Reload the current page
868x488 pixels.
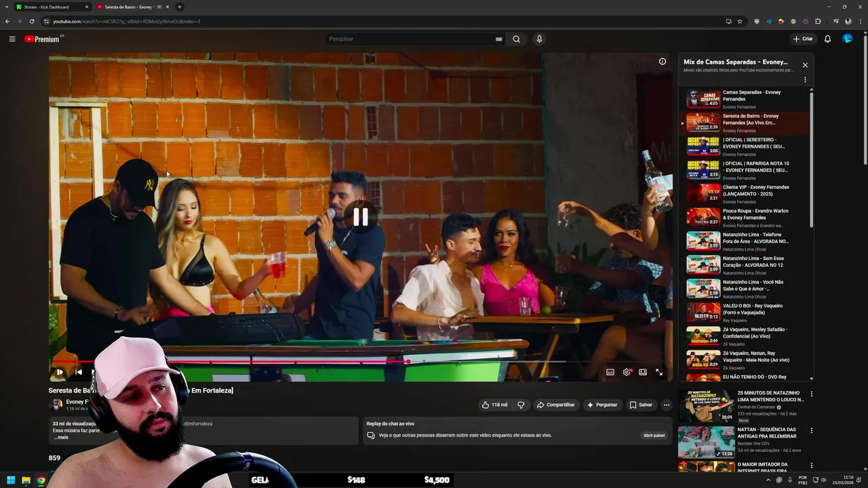(x=31, y=21)
